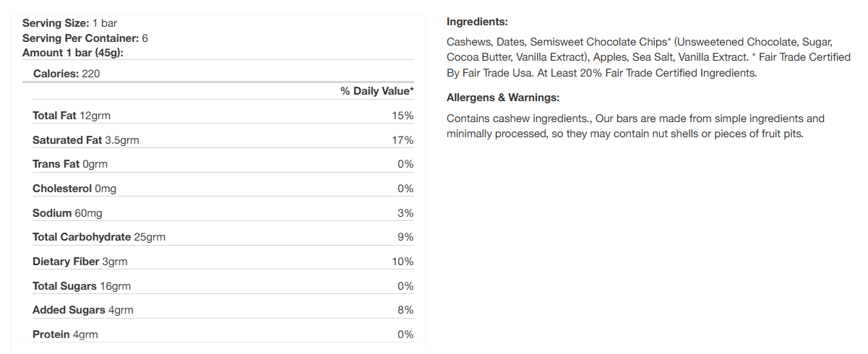
Task: Click the Added Sugars 4grm label
Action: click(82, 310)
